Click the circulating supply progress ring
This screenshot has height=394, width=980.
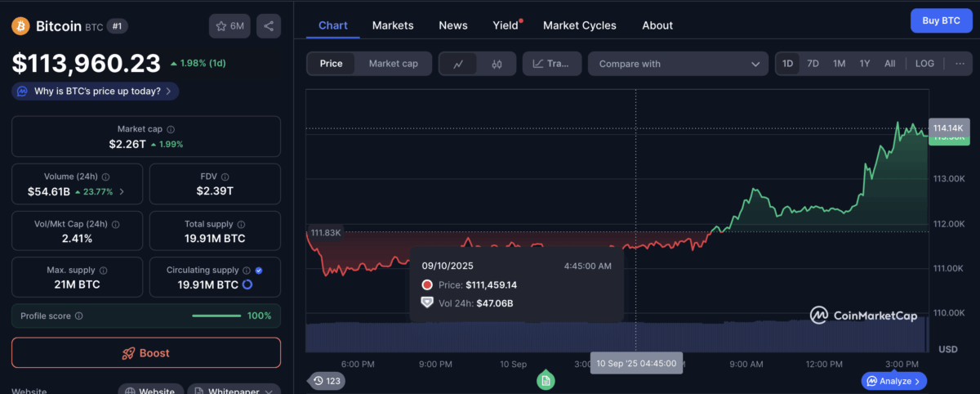(x=247, y=284)
